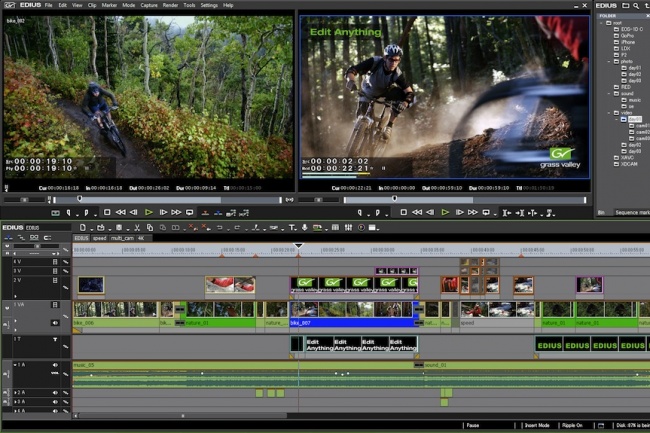Viewport: 650px width, 433px height.
Task: Select the iPhone folder in bin
Action: (628, 42)
